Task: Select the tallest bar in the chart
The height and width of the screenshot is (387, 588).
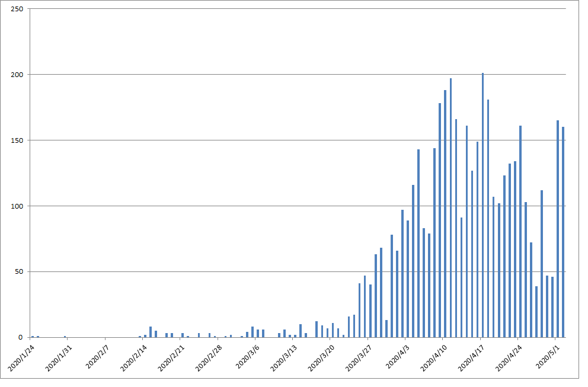Action: click(x=482, y=205)
